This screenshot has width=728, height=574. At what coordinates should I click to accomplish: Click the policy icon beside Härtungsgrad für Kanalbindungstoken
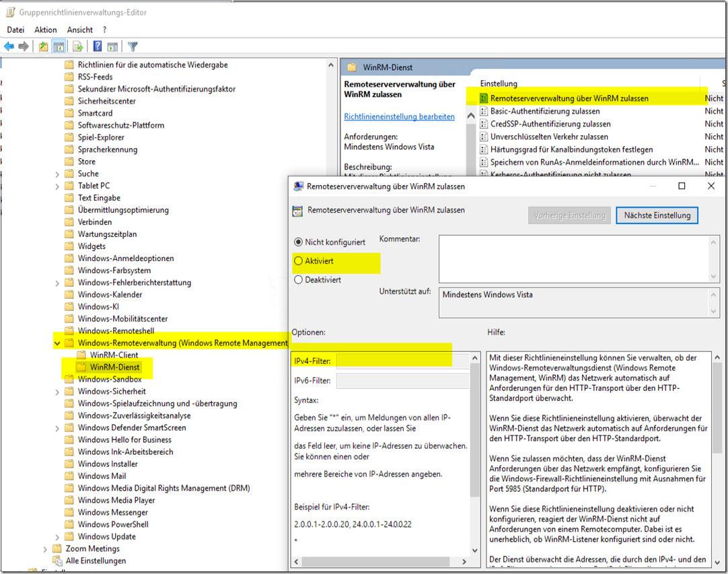484,149
